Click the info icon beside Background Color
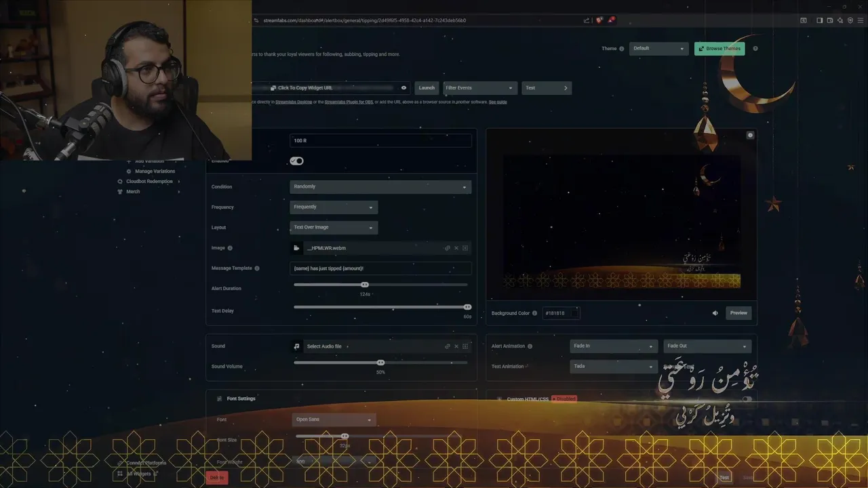 click(x=535, y=313)
